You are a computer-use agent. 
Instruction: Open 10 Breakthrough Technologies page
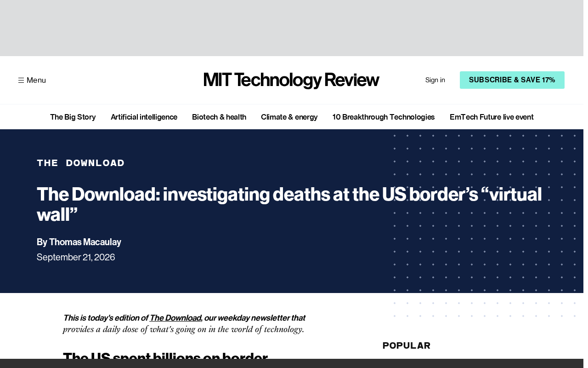click(384, 117)
